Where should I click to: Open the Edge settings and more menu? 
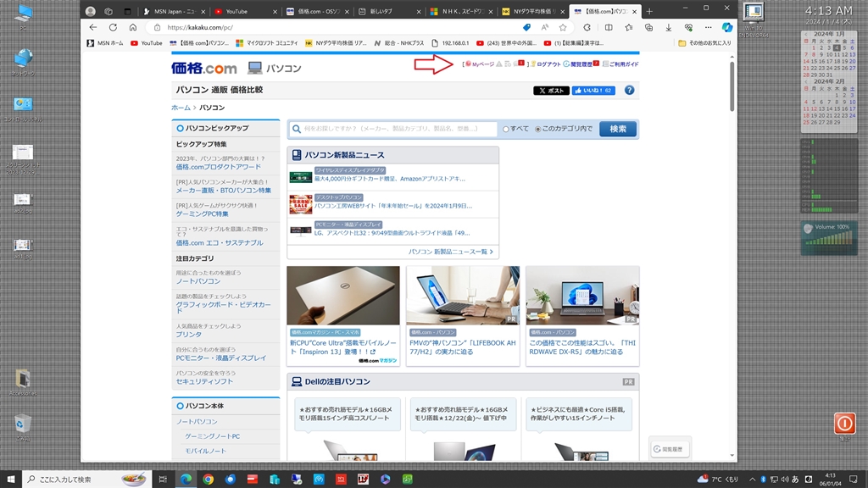pyautogui.click(x=708, y=27)
